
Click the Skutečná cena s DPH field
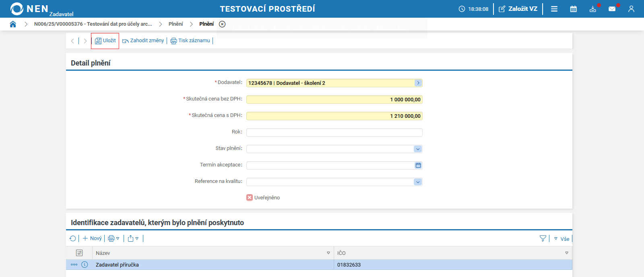click(334, 116)
